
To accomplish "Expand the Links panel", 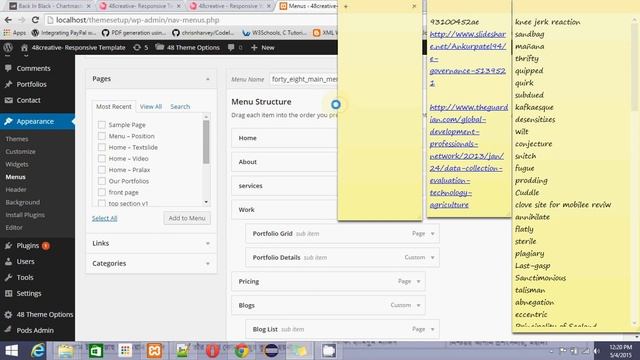I will pyautogui.click(x=207, y=243).
